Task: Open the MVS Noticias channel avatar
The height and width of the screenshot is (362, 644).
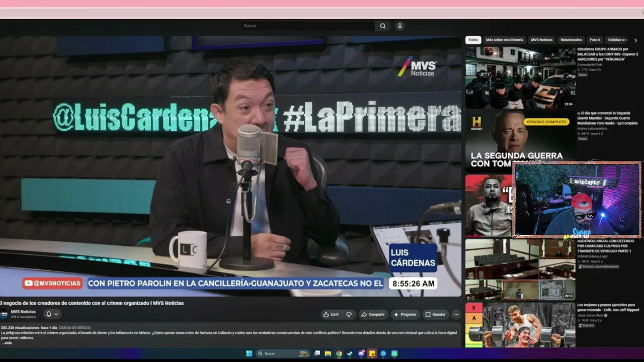Action: click(x=4, y=314)
